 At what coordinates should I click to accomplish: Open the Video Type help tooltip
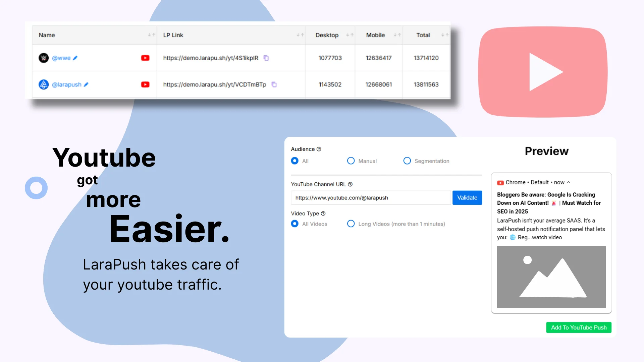tap(323, 213)
